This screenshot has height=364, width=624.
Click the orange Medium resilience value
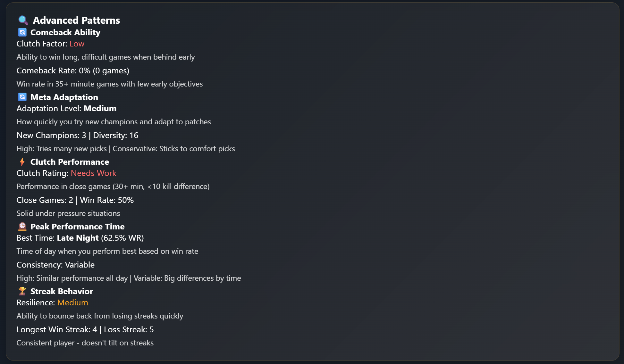(x=73, y=302)
